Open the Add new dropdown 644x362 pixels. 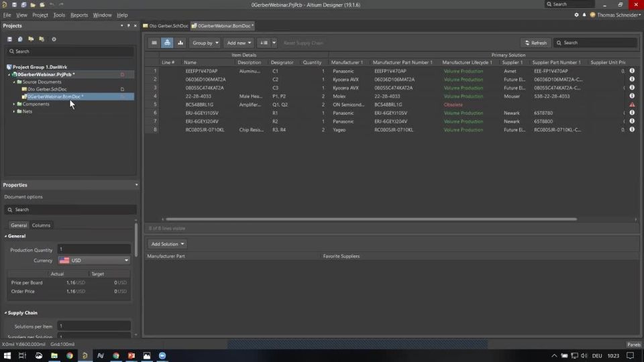click(x=239, y=43)
